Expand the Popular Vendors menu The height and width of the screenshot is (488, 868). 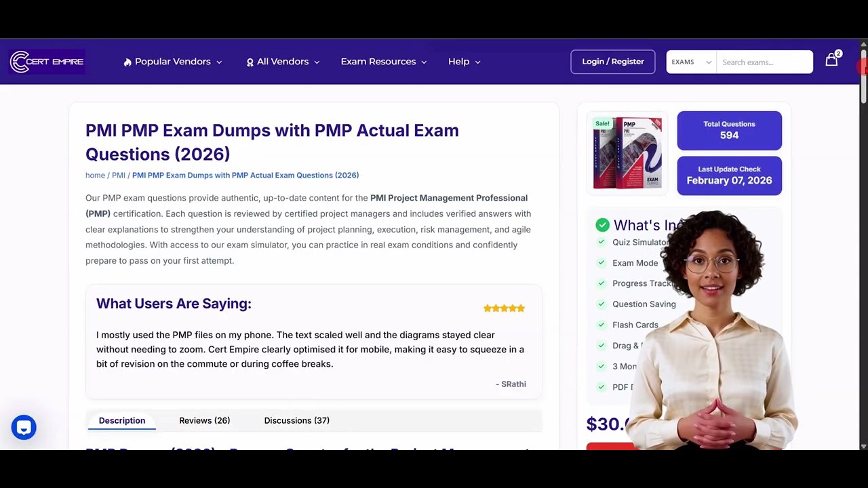point(173,62)
